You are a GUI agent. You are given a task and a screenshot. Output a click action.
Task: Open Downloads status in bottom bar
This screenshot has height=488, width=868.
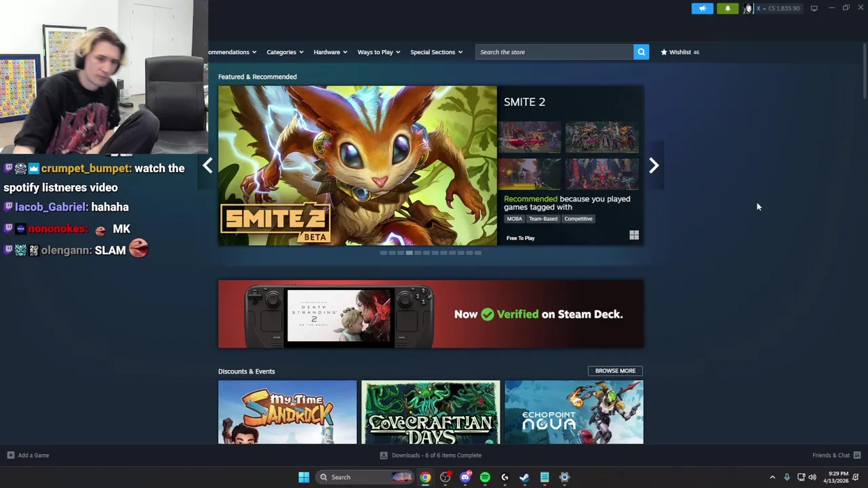pos(431,455)
